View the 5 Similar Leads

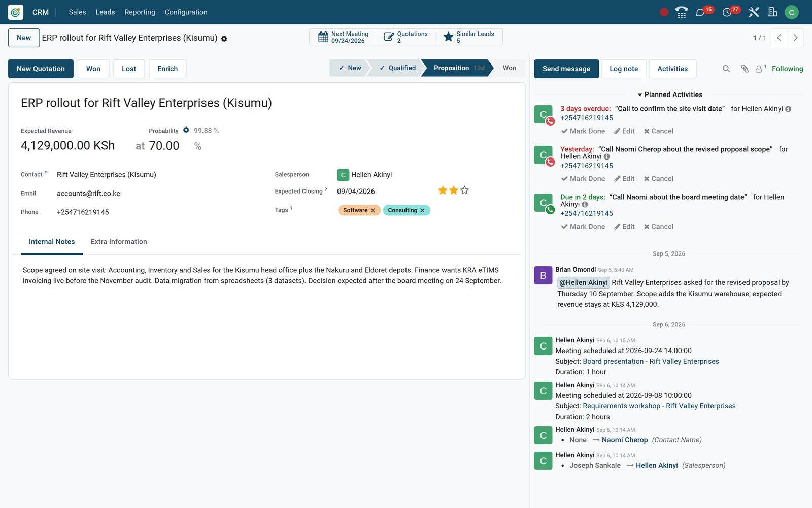point(469,37)
